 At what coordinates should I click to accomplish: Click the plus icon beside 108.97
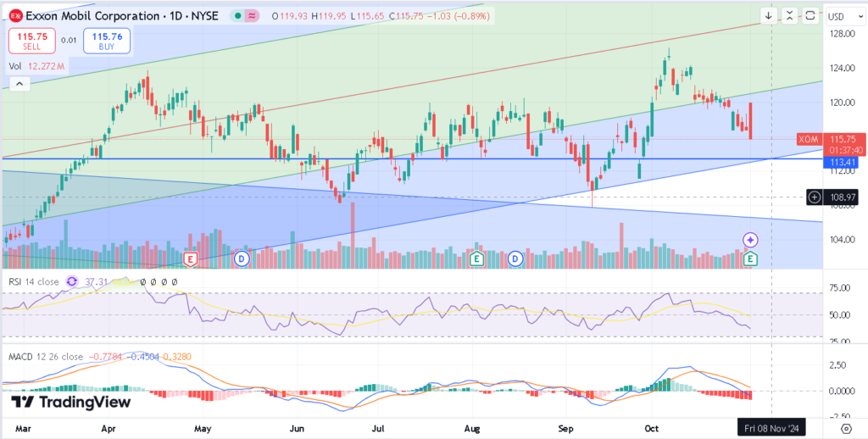pos(815,197)
